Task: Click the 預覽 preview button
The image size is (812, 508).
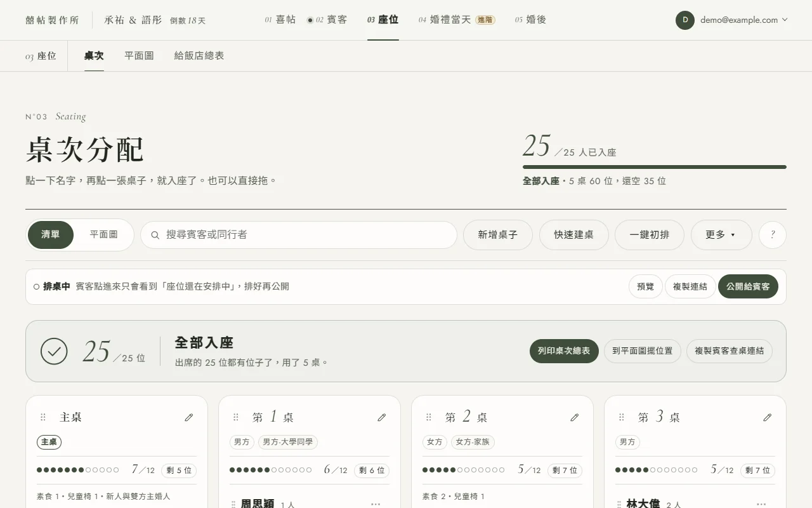Action: click(646, 286)
